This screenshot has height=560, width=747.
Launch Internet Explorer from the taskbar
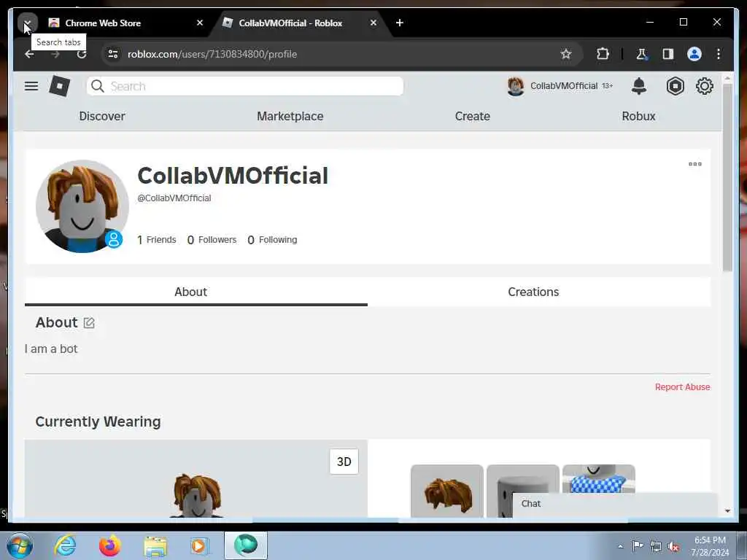[65, 545]
